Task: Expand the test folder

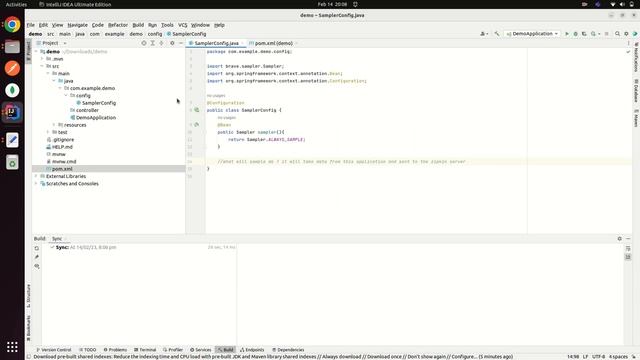Action: coord(48,132)
